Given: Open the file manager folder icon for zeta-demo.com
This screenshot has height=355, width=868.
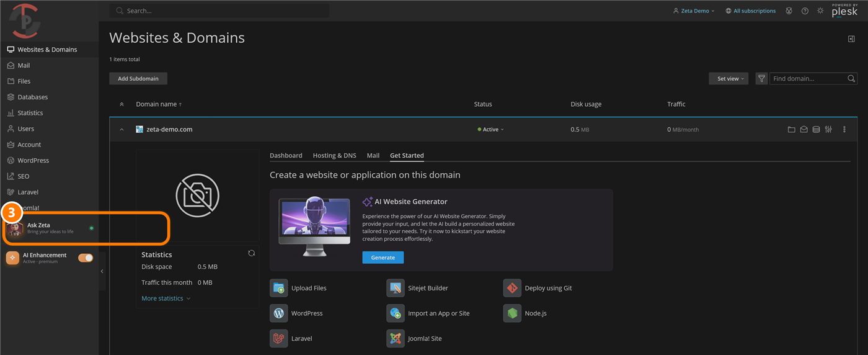Looking at the screenshot, I should pyautogui.click(x=791, y=130).
